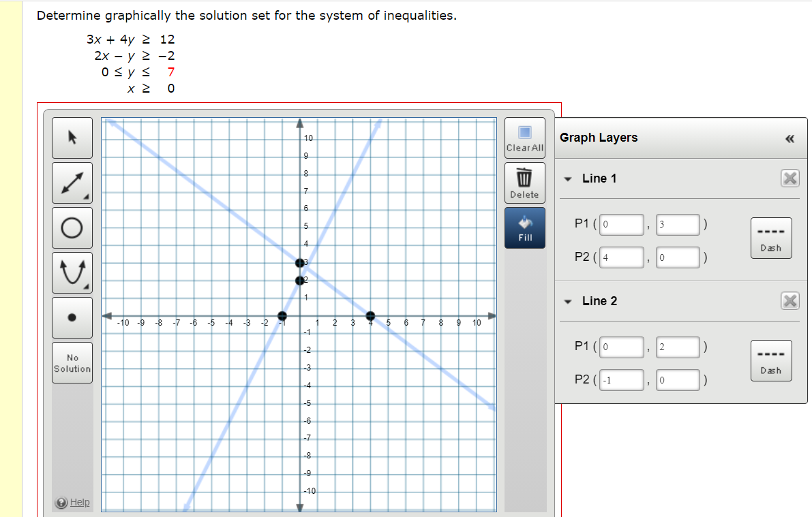Collapse the Graph Layers panel with double chevron

click(x=789, y=138)
